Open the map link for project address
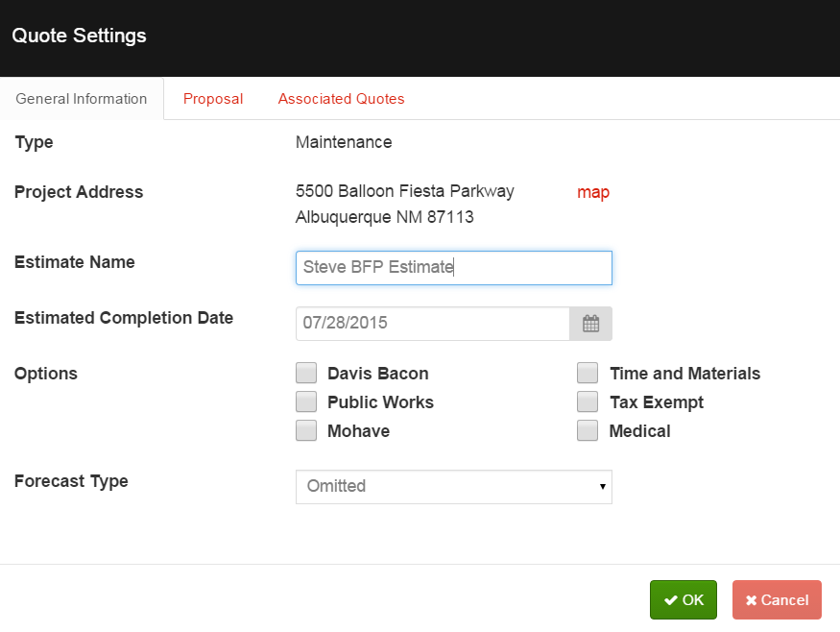This screenshot has width=840, height=632. pyautogui.click(x=593, y=192)
